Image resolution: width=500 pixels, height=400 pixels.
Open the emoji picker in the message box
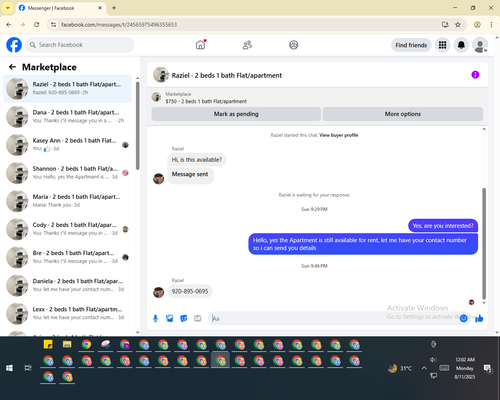pyautogui.click(x=463, y=319)
